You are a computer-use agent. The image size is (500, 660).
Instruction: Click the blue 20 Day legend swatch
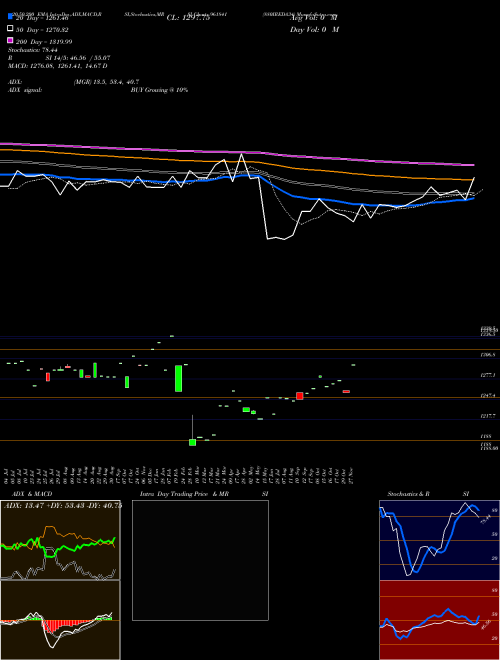pyautogui.click(x=10, y=16)
